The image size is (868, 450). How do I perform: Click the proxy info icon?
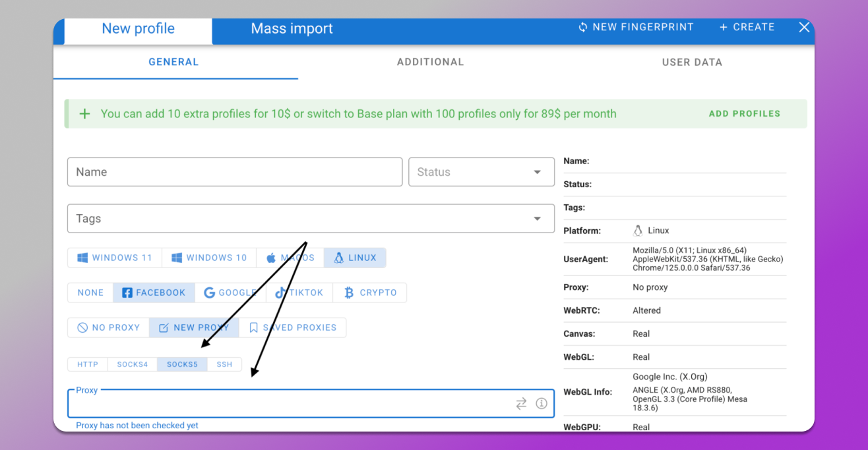(542, 404)
